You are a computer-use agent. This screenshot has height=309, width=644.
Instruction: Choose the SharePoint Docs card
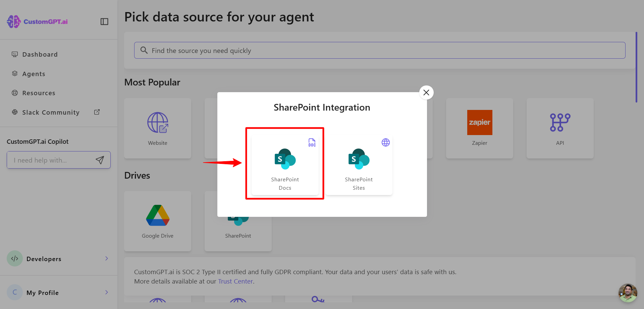click(x=285, y=165)
